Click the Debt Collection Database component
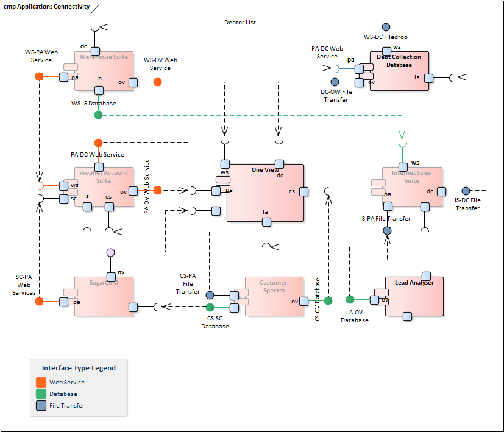Image resolution: width=504 pixels, height=432 pixels. (x=399, y=72)
